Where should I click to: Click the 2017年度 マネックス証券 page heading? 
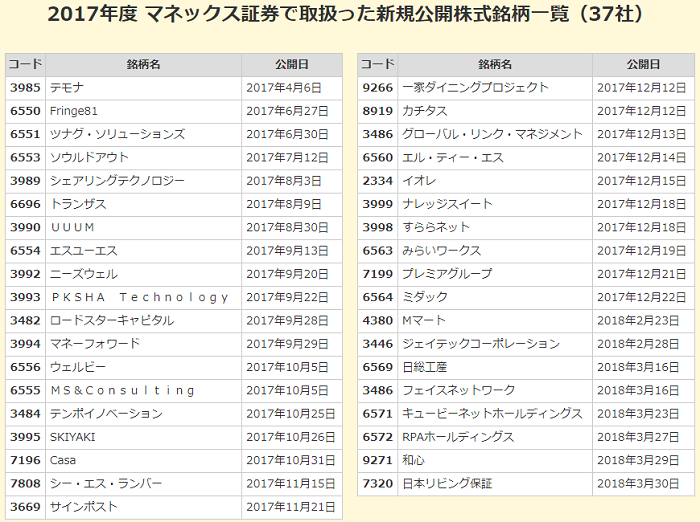pyautogui.click(x=346, y=14)
